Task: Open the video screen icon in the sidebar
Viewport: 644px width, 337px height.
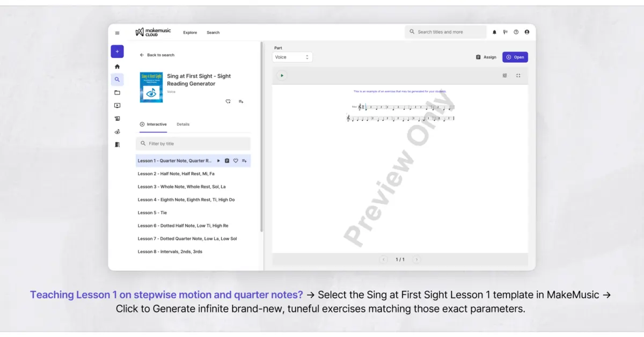Action: pos(117,106)
